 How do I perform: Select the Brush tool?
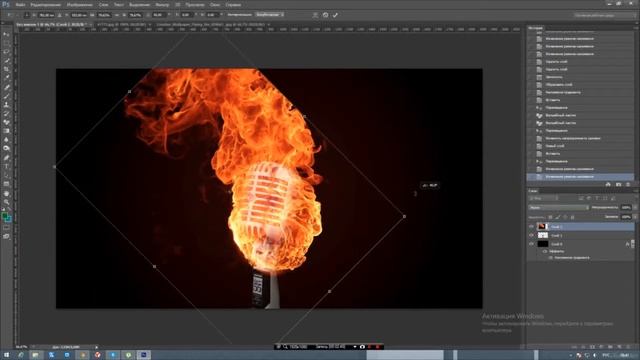point(6,96)
